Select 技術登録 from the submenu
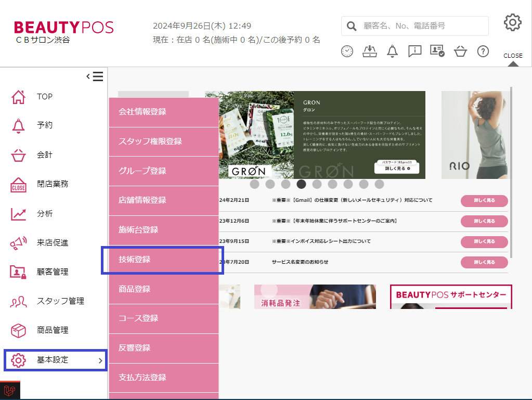Screen dimensions: 532x400 163,260
